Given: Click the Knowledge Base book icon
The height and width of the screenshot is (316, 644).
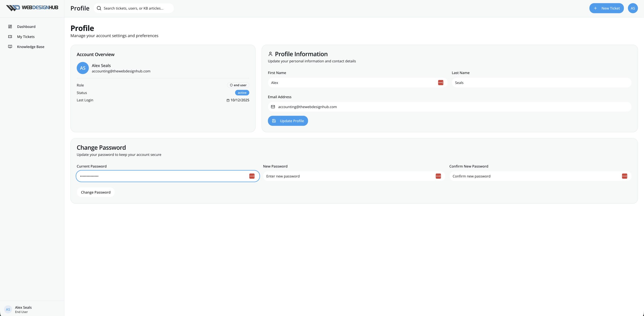Looking at the screenshot, I should tap(10, 47).
